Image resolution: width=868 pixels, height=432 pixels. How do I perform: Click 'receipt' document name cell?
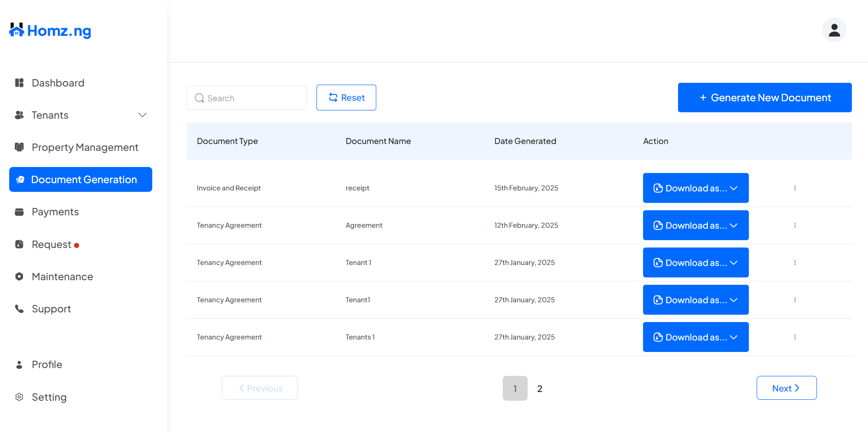[x=357, y=188]
